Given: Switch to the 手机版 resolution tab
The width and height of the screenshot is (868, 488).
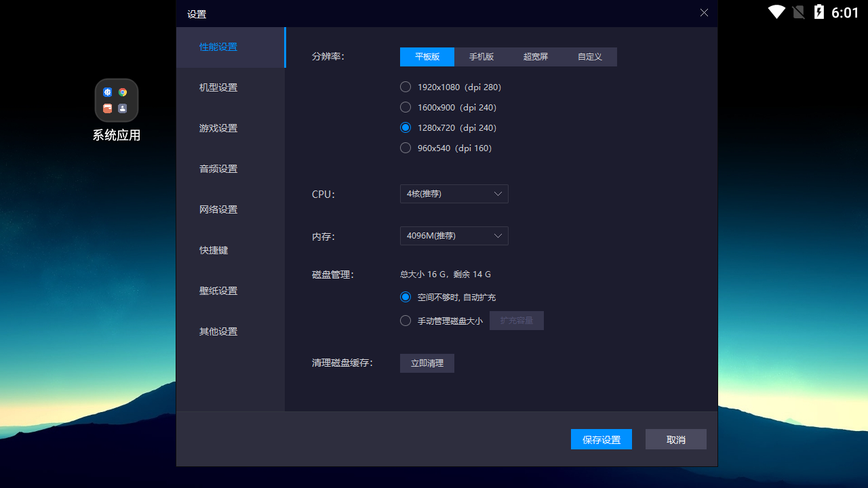Looking at the screenshot, I should 481,57.
